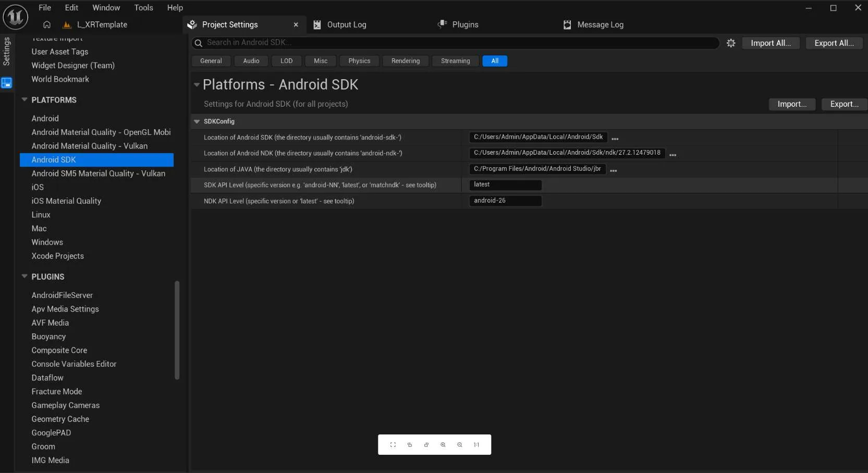Click the Plugins tab plug icon
868x473 pixels.
click(443, 24)
